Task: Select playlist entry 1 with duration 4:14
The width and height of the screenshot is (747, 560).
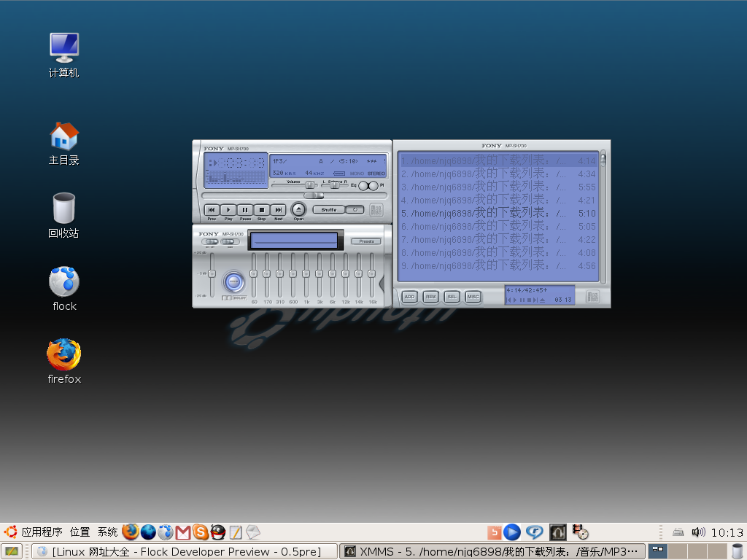Action: pyautogui.click(x=498, y=160)
